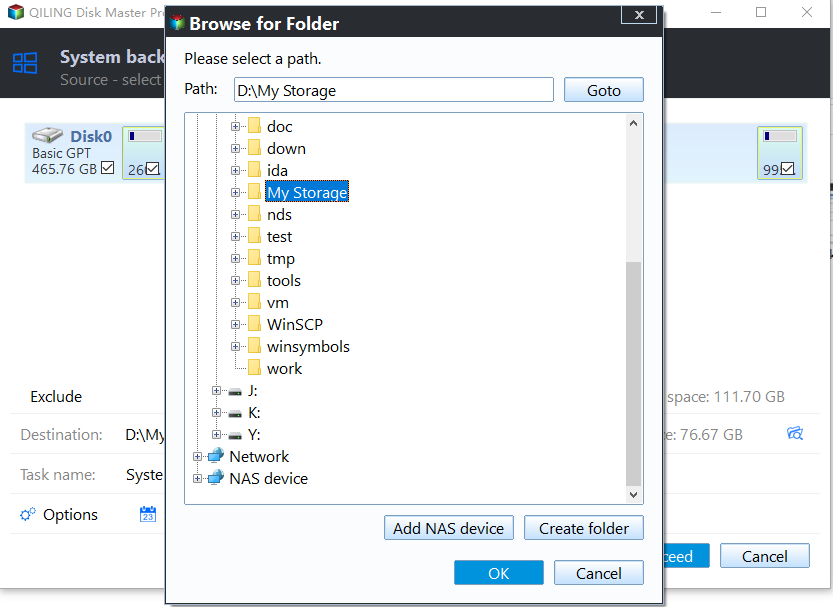Expand the doc folder node
Viewport: 833px width, 607px height.
click(x=235, y=126)
